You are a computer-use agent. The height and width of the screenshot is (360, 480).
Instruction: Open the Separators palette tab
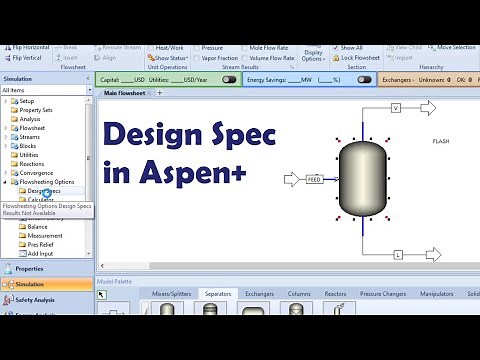(218, 294)
